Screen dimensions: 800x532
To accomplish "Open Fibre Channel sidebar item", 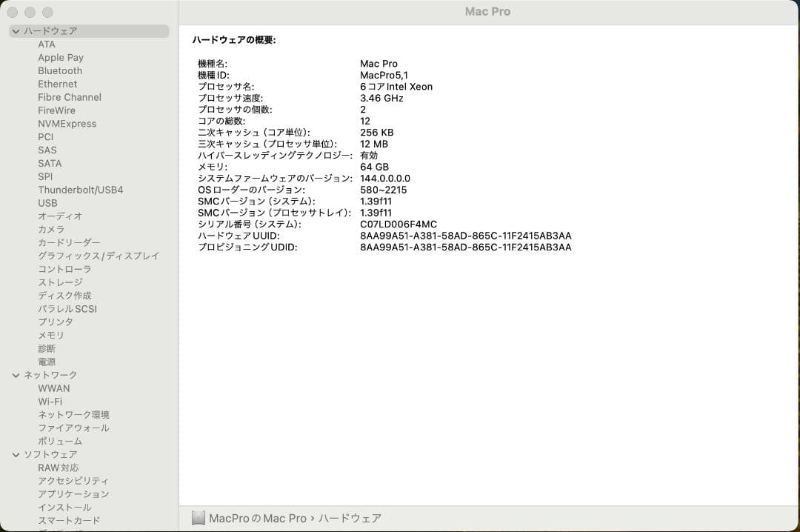I will click(x=70, y=98).
